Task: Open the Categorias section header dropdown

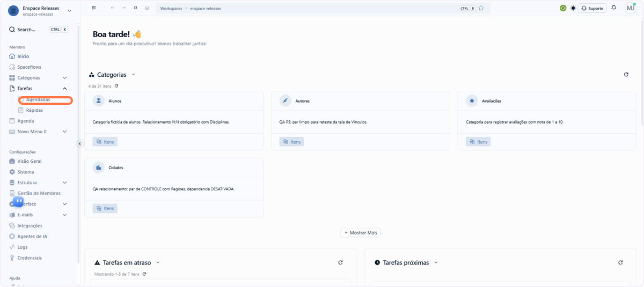Action: pos(134,75)
